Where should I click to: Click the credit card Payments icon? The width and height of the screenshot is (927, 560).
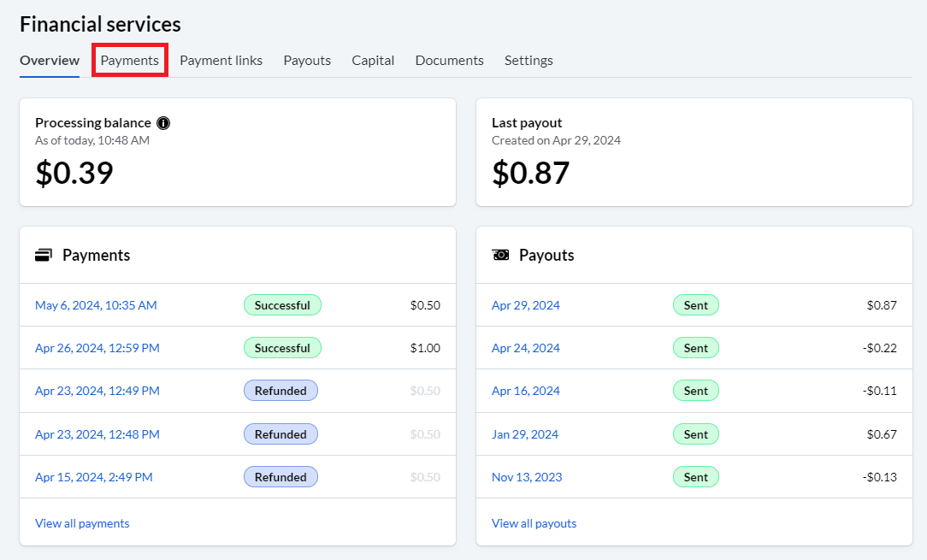click(43, 256)
